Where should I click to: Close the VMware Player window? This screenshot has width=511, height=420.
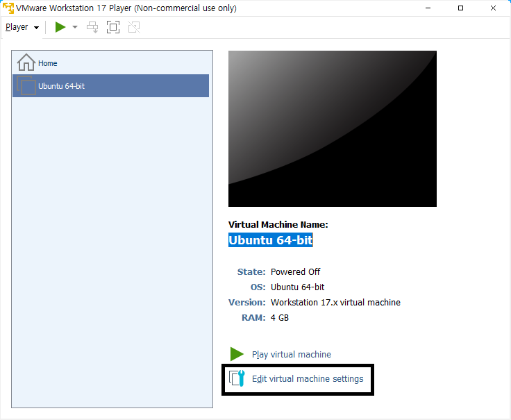[x=493, y=8]
